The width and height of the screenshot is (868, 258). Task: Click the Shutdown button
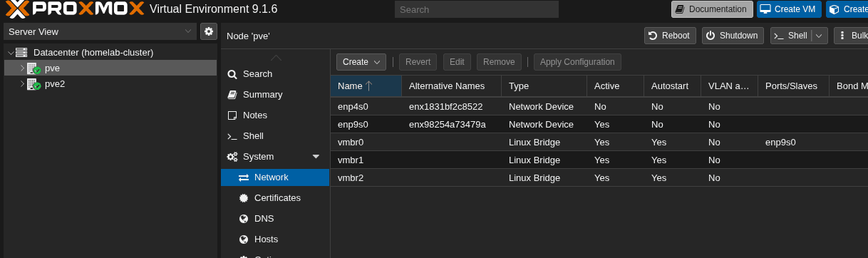[733, 36]
